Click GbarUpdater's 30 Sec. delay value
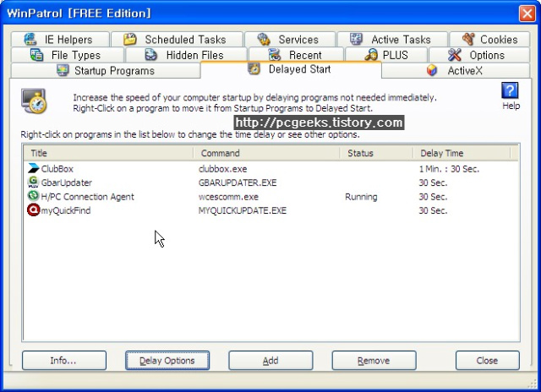The height and width of the screenshot is (392, 541). pyautogui.click(x=433, y=182)
